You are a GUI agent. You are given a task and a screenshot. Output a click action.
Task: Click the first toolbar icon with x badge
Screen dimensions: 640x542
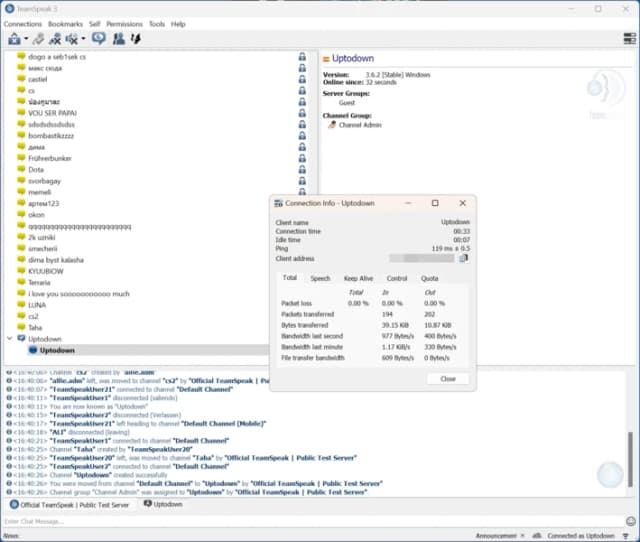(14, 39)
